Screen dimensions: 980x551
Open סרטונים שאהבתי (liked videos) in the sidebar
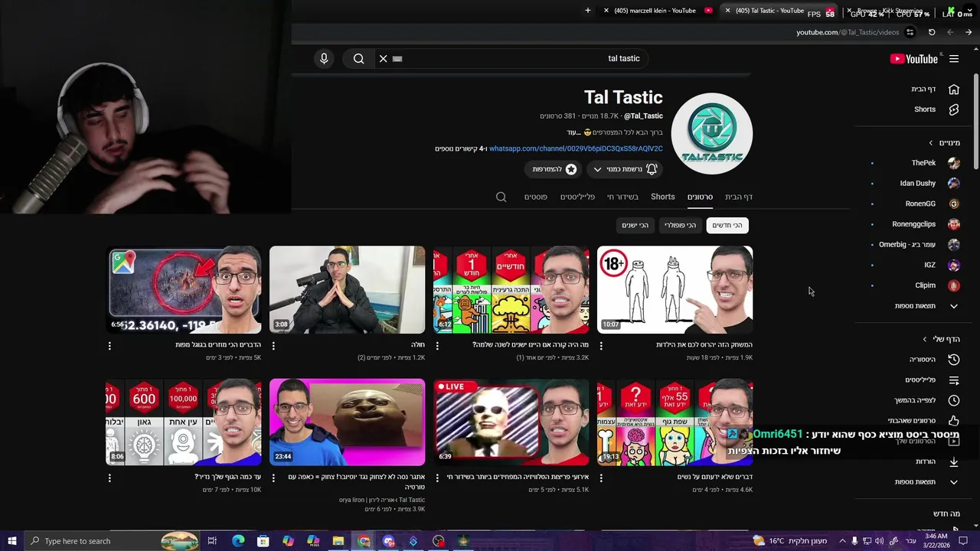pos(923,420)
